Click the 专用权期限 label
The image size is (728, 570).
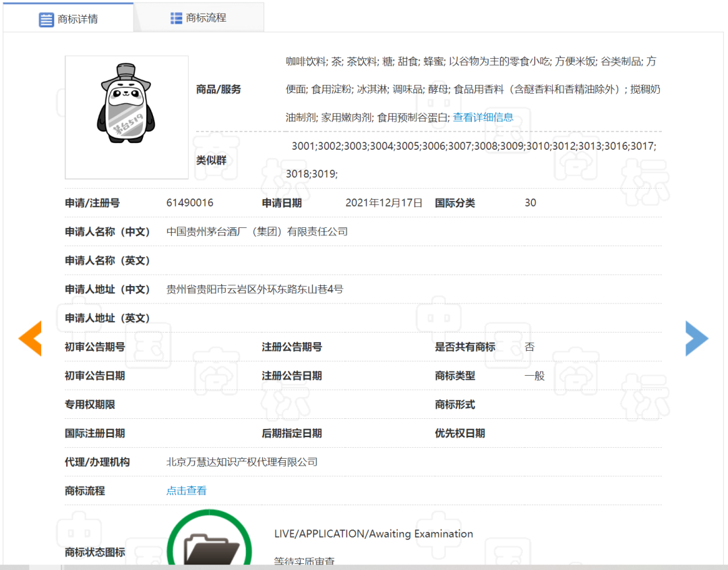[x=90, y=405]
